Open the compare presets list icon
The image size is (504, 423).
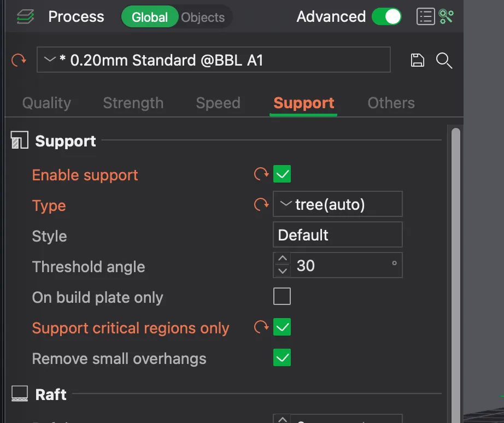point(426,17)
